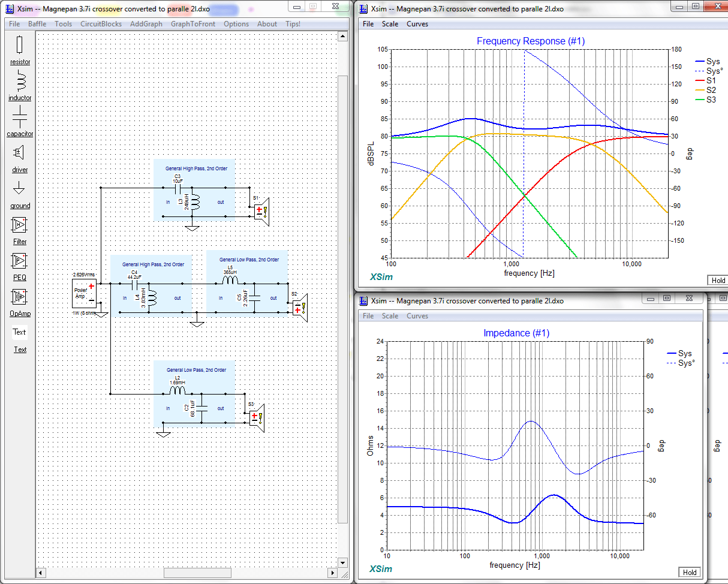Click the 2.828Vrms amplifier voltage label
Screen dimensions: 728x584
[x=84, y=274]
